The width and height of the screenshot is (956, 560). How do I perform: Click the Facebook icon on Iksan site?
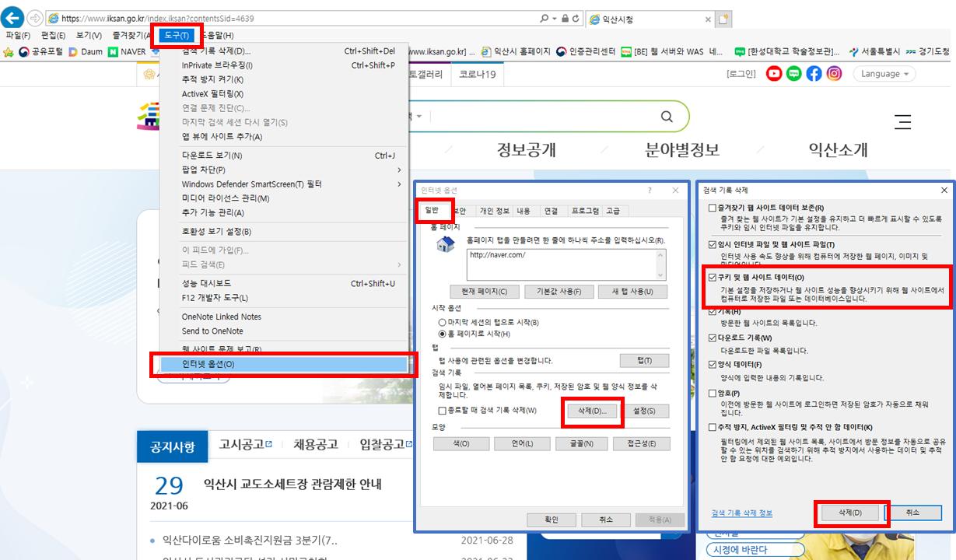(x=814, y=74)
